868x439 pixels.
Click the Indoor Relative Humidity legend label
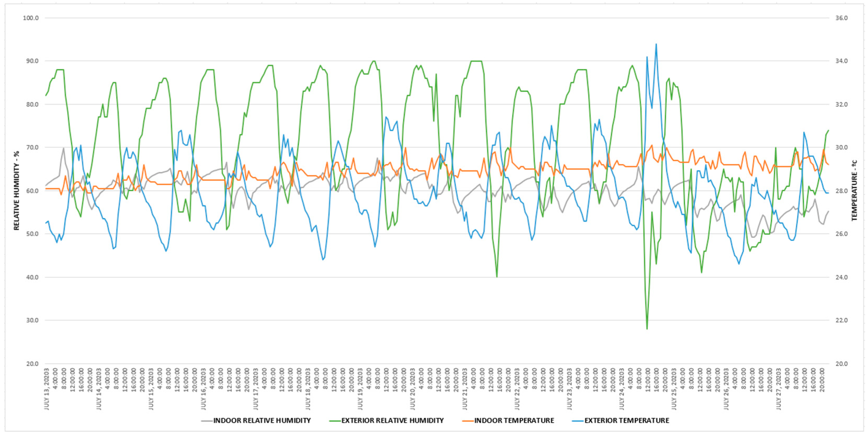point(262,420)
